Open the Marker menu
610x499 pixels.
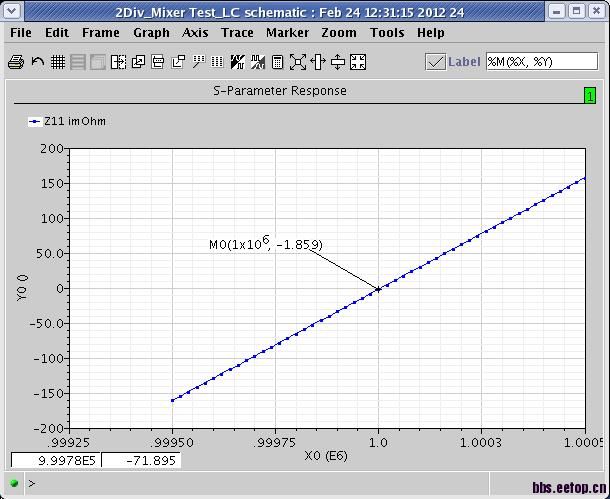click(x=287, y=33)
